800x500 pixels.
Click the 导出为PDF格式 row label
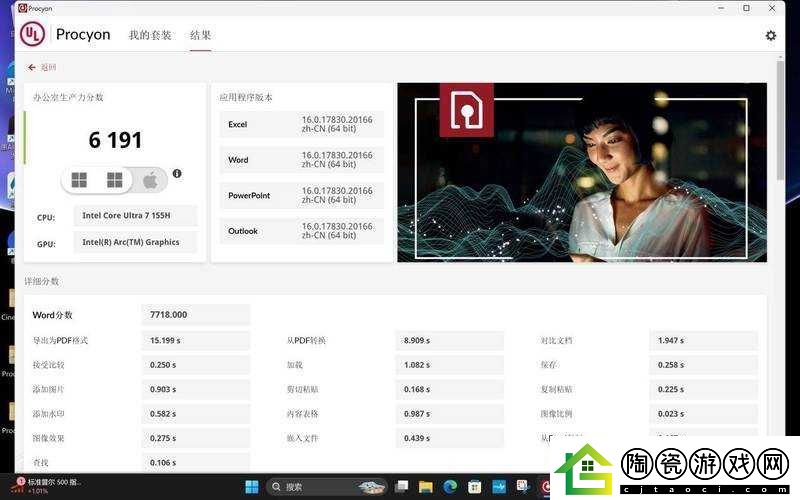[60, 340]
